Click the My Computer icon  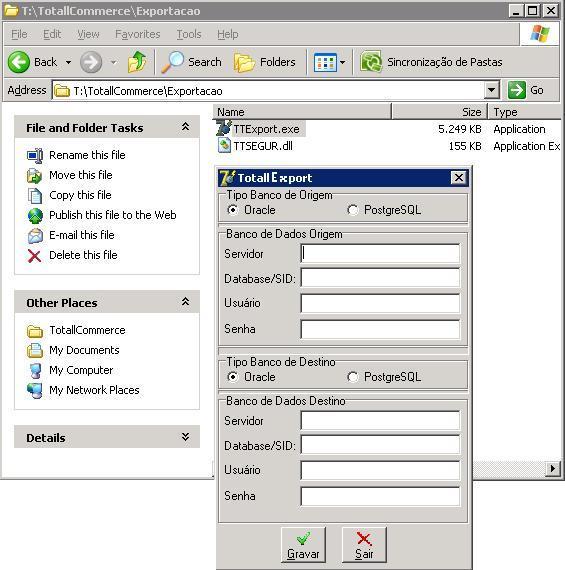pos(35,370)
